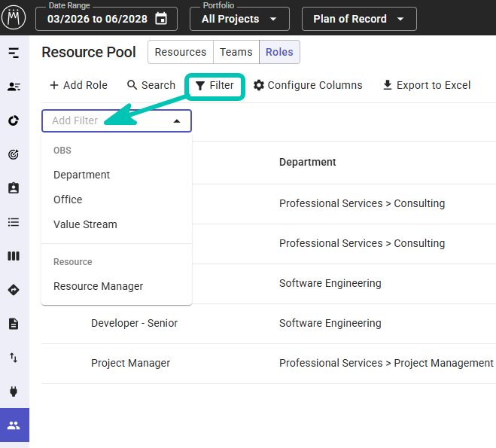
Task: Open the calendar icon in Date Range
Action: click(161, 19)
